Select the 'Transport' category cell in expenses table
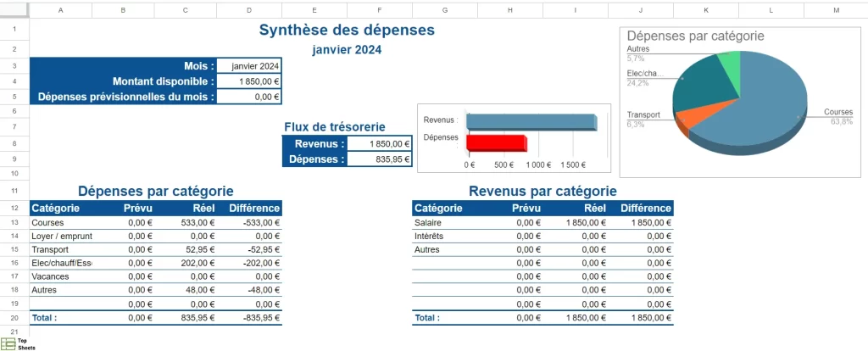The image size is (868, 351). (x=61, y=249)
